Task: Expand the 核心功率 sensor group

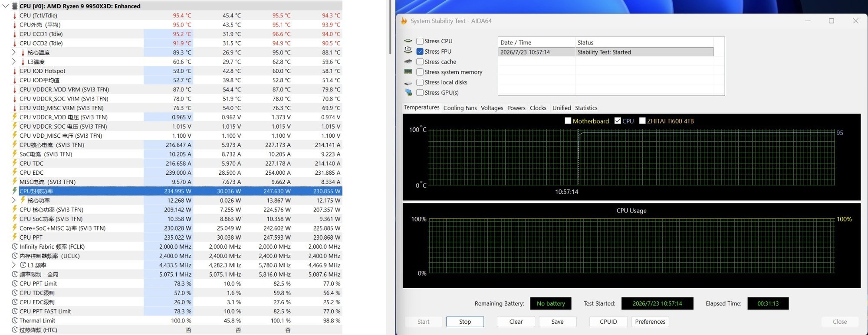Action: 13,200
